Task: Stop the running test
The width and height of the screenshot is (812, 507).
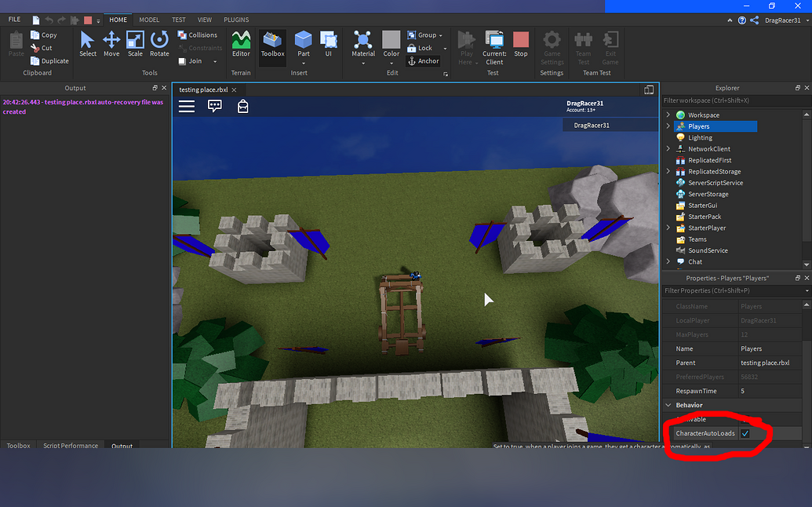Action: [521, 44]
